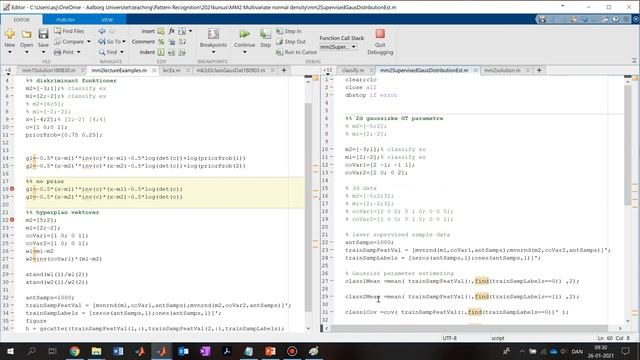Switch to the PUBLISH ribbon tab

(65, 20)
